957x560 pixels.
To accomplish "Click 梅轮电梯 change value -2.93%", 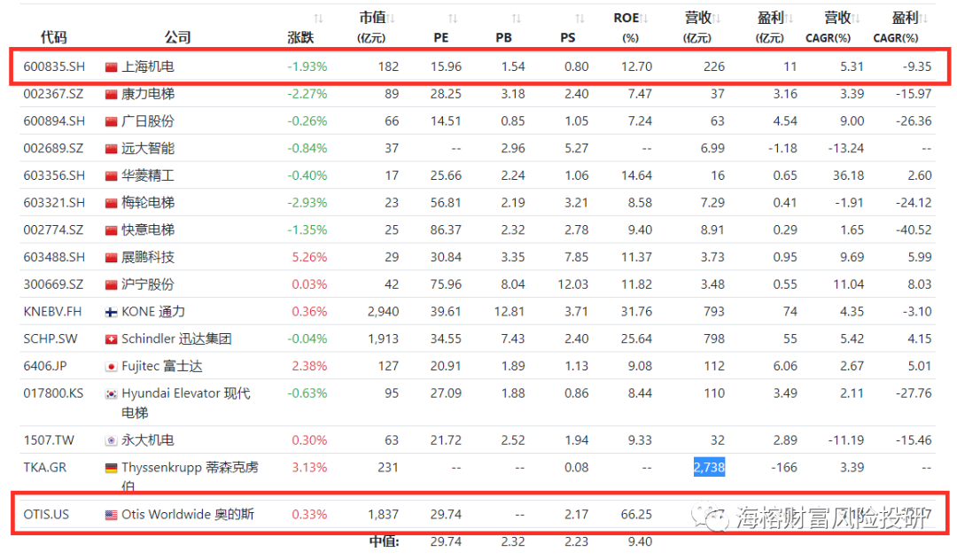I will 307,203.
